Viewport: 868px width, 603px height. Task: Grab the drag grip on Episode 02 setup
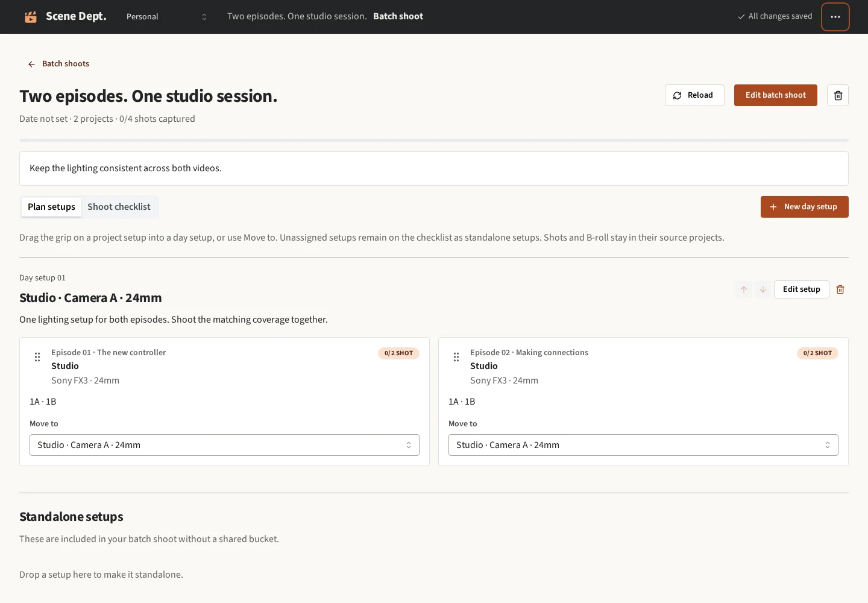coord(456,357)
